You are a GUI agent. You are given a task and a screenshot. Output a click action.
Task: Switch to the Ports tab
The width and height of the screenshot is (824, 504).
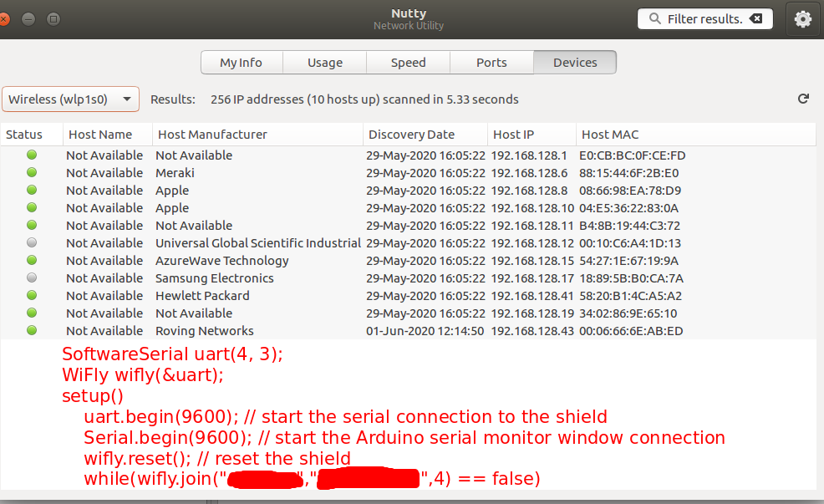[x=491, y=63]
